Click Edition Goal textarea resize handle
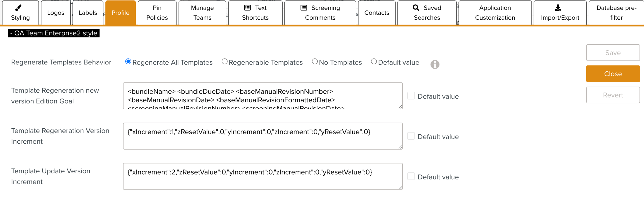Screen dimensions: 644x197 point(400,107)
